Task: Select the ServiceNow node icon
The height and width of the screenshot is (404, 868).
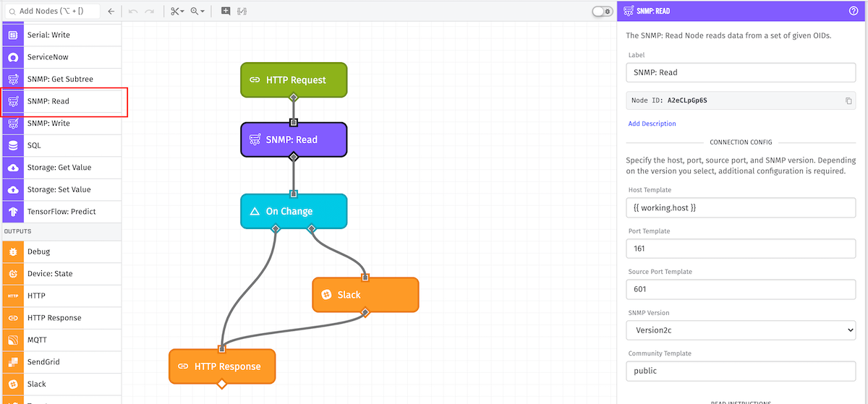Action: click(12, 57)
